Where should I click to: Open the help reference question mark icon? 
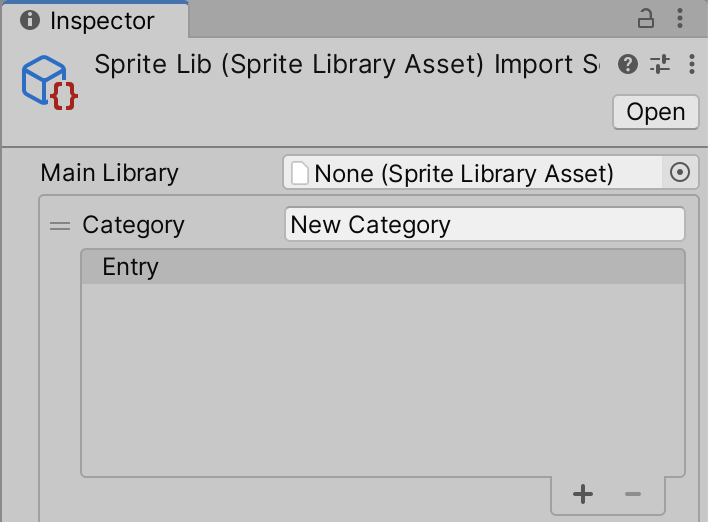(628, 65)
